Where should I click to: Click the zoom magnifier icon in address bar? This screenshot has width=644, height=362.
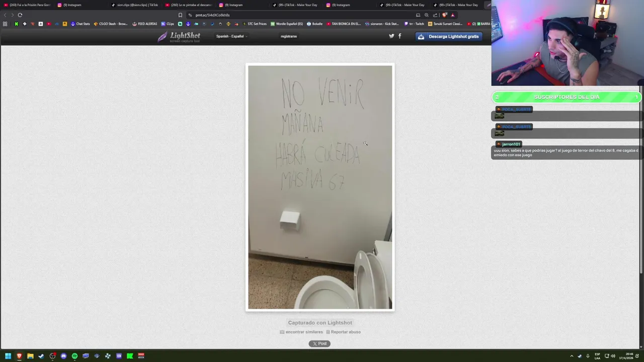(x=427, y=15)
